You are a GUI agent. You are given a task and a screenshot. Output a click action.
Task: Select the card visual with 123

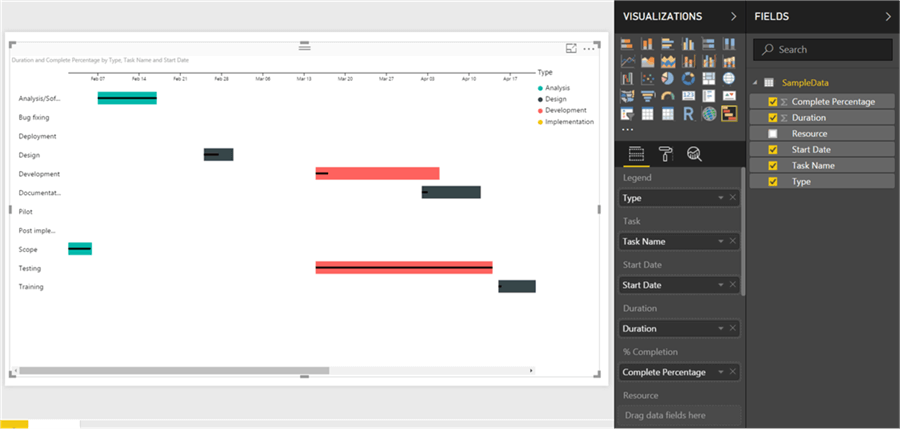point(688,96)
